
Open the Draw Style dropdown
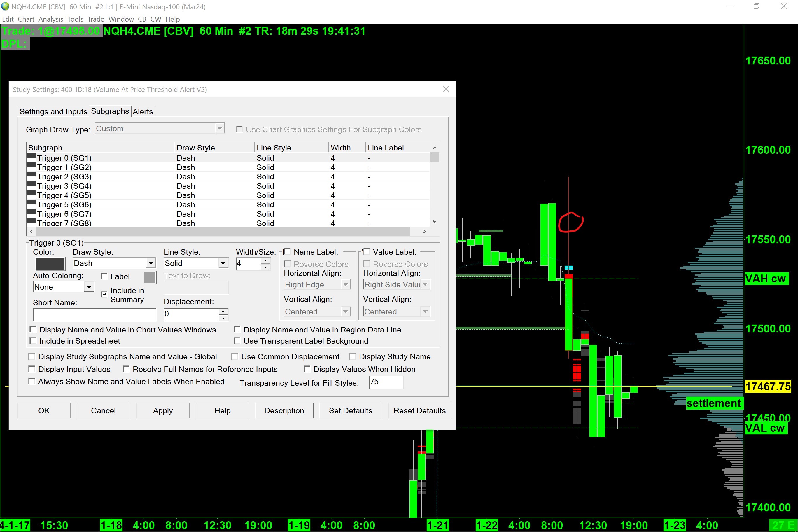[x=150, y=263]
